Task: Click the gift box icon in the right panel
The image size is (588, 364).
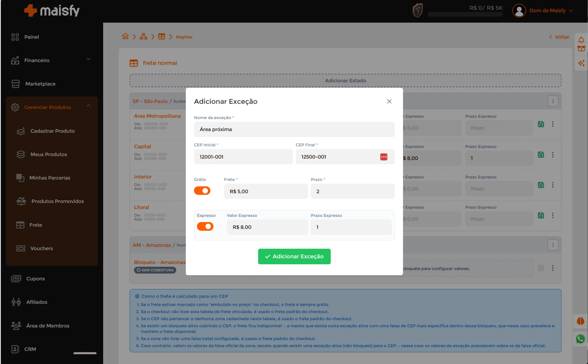Action: (581, 49)
